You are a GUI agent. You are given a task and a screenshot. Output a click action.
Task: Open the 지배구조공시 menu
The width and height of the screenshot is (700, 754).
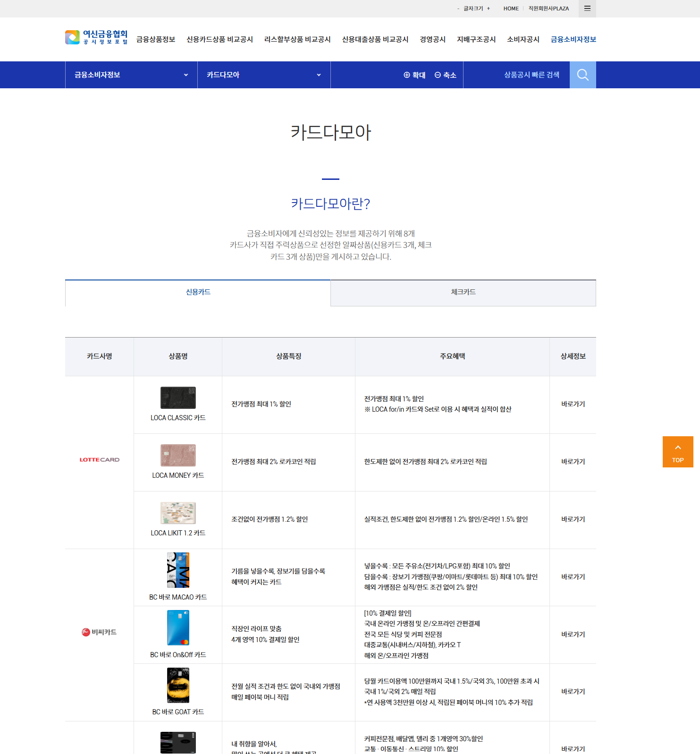(x=476, y=39)
